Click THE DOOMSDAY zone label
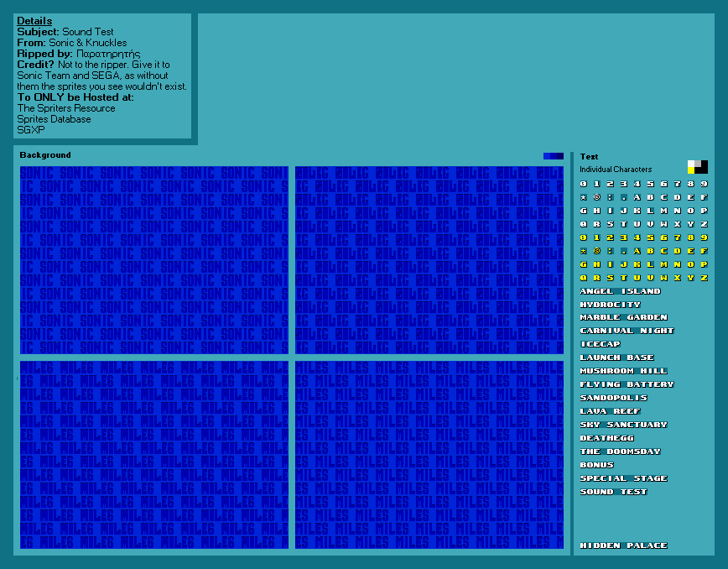This screenshot has width=728, height=569. 621,452
